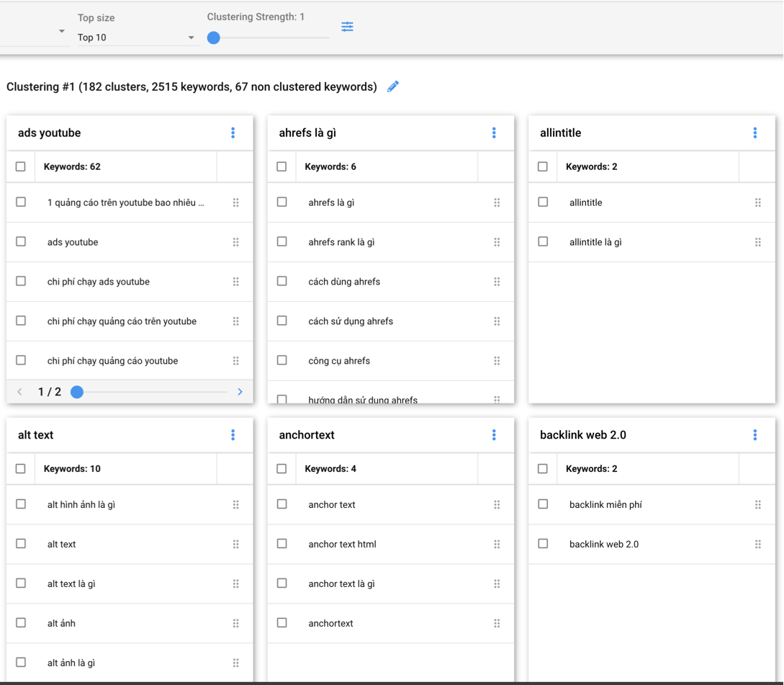Click the drag handle beside 'backlink miễn phí'
The image size is (784, 685).
[x=758, y=504]
